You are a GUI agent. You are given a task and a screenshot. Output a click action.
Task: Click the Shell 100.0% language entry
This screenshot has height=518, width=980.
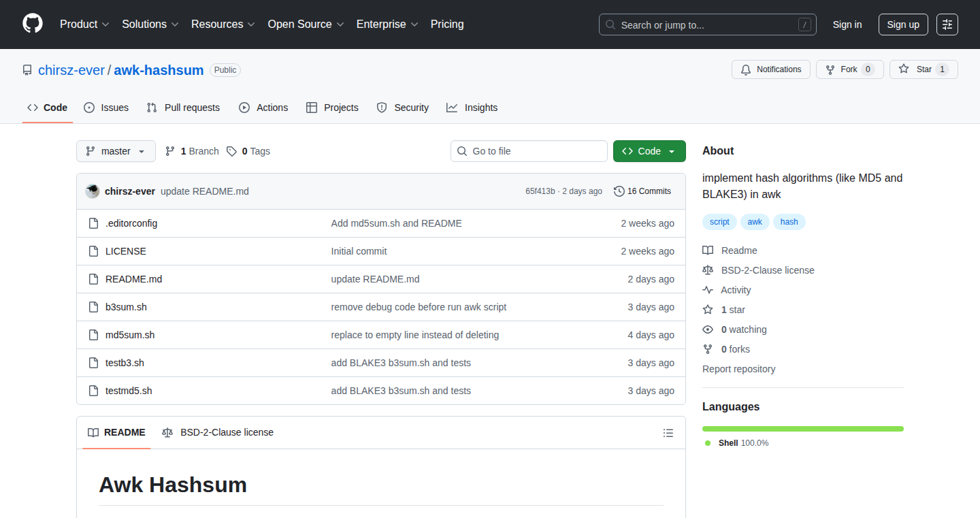(x=737, y=443)
